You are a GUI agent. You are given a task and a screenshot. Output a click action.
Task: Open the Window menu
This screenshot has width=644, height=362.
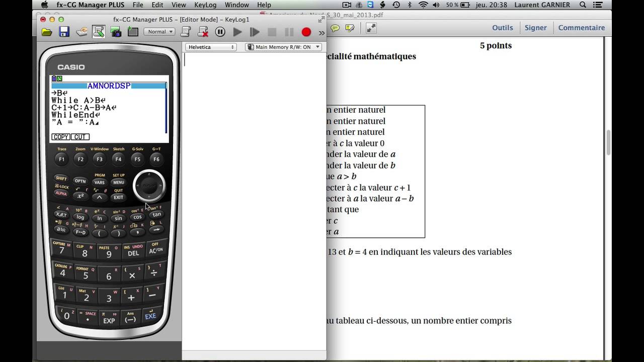[x=237, y=5]
